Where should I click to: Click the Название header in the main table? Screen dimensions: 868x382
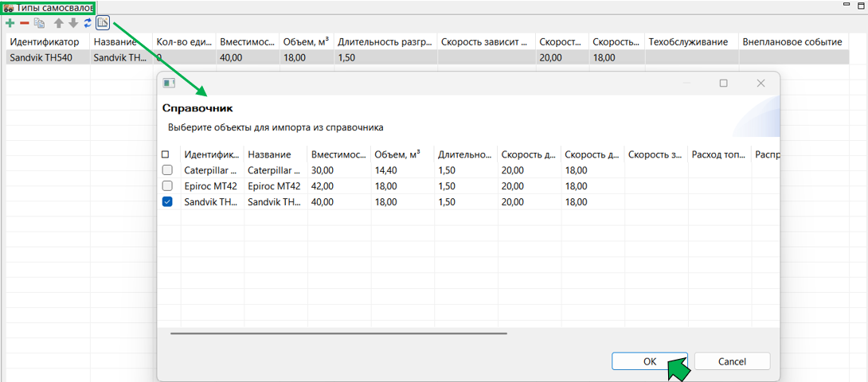121,41
